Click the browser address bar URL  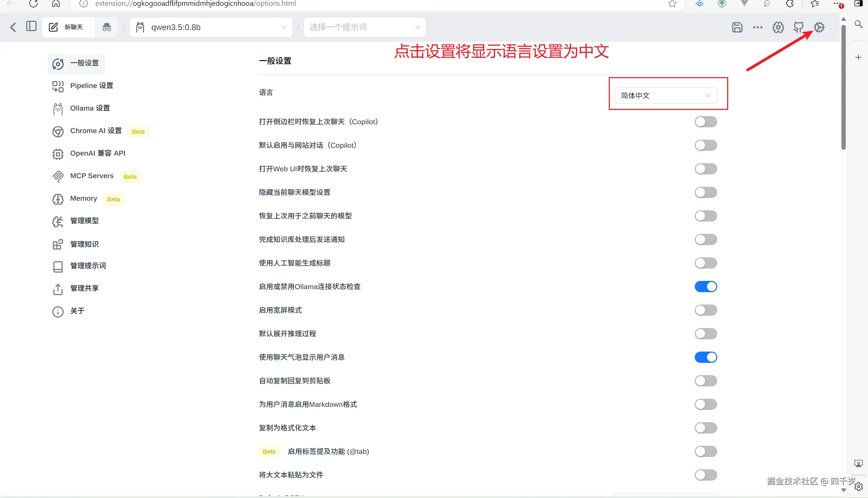pyautogui.click(x=195, y=4)
